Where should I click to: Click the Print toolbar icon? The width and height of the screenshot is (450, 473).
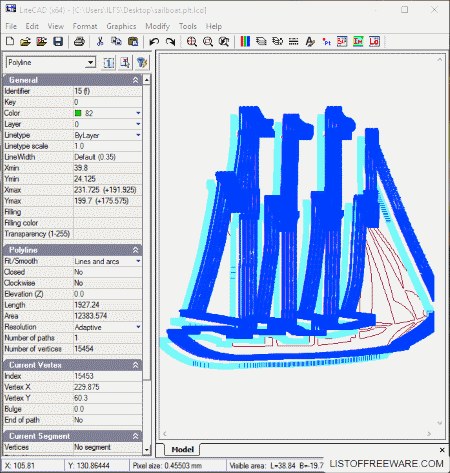coord(79,42)
